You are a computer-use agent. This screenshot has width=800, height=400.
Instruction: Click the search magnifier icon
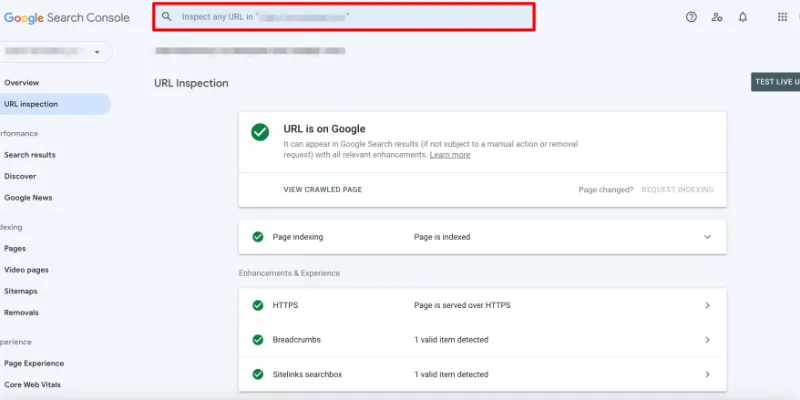click(x=167, y=17)
